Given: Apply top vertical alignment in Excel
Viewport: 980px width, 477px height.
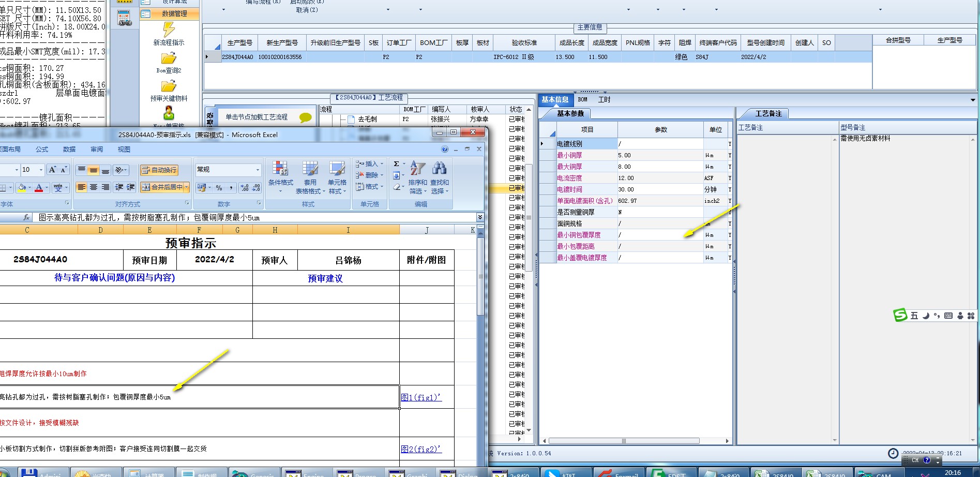Looking at the screenshot, I should [x=82, y=170].
